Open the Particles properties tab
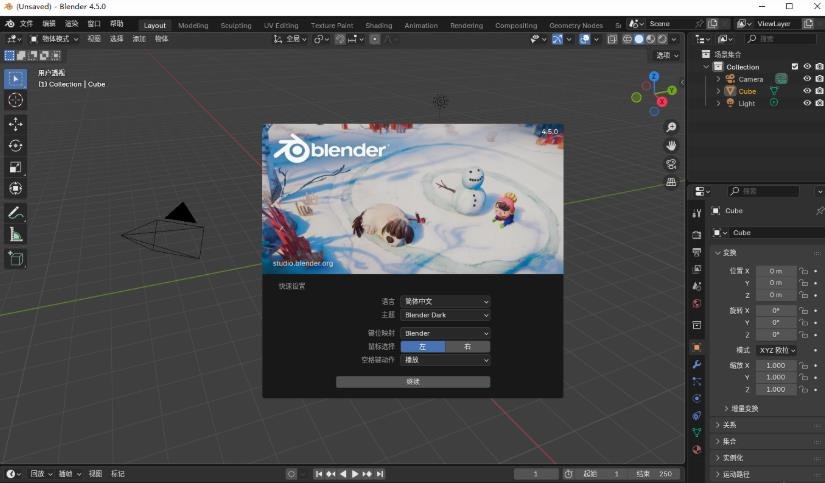The image size is (825, 483). coord(697,381)
